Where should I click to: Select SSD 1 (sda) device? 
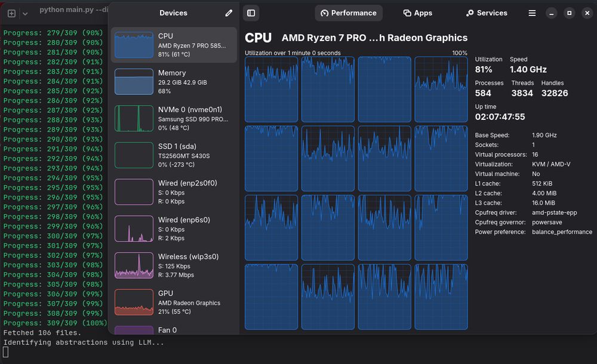174,155
